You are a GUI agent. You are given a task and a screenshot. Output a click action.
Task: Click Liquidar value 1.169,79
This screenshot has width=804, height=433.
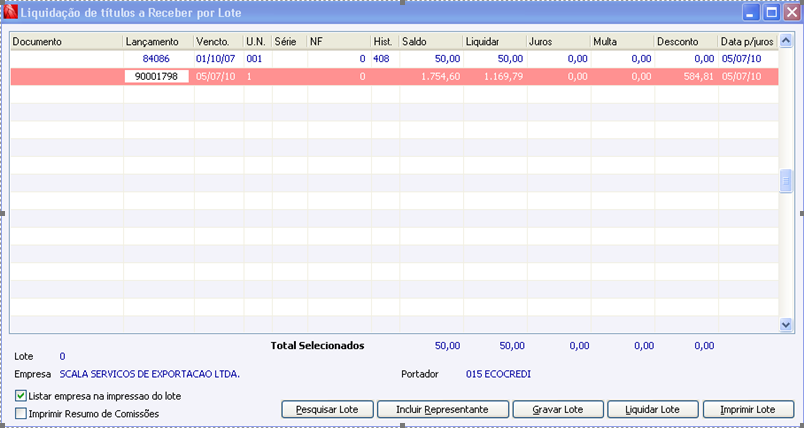504,76
